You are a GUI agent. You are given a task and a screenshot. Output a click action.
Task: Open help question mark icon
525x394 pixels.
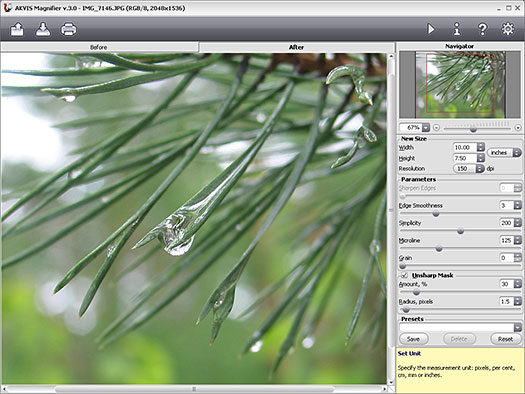point(482,29)
